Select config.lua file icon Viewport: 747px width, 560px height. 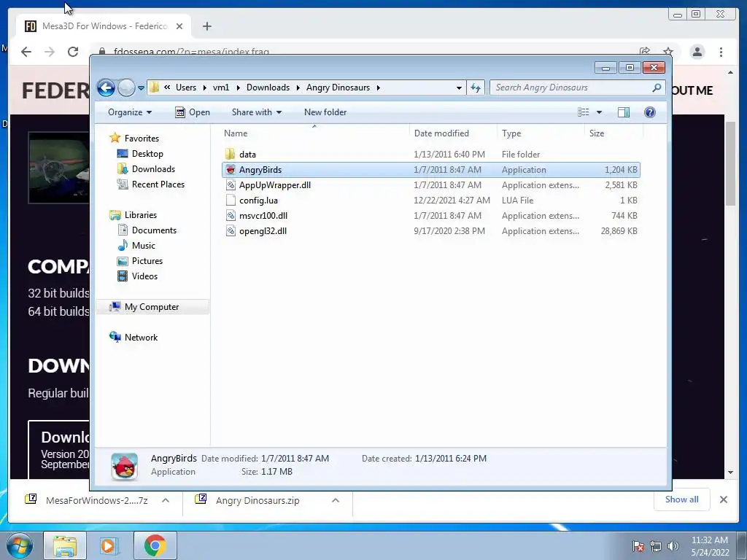[231, 201]
